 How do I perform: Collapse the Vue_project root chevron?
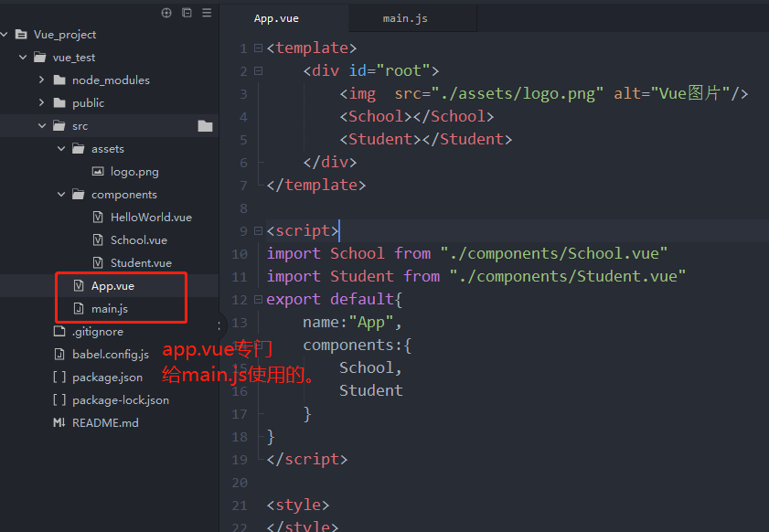pyautogui.click(x=4, y=35)
